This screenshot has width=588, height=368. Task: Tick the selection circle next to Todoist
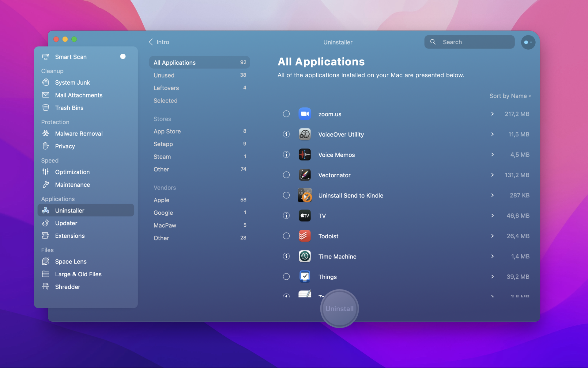coord(286,236)
